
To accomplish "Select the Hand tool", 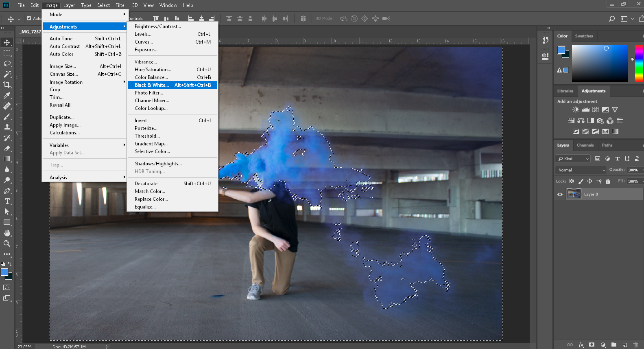I will tap(7, 233).
